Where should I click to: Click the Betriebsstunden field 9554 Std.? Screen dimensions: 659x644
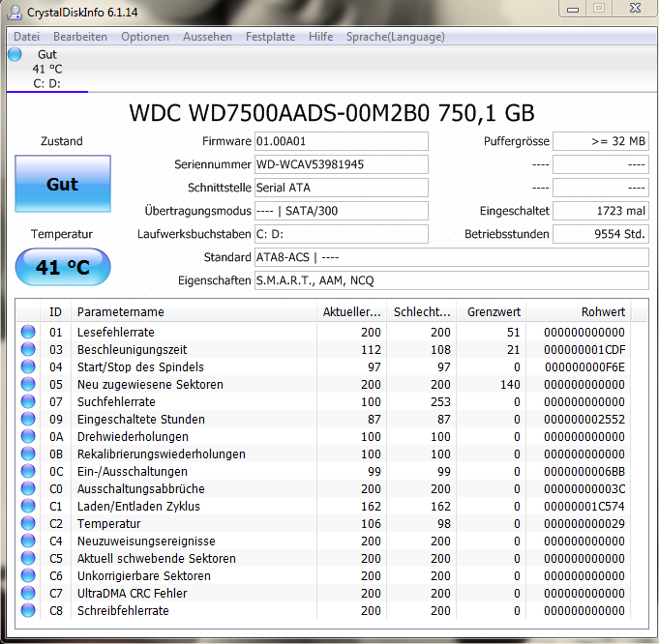[601, 234]
